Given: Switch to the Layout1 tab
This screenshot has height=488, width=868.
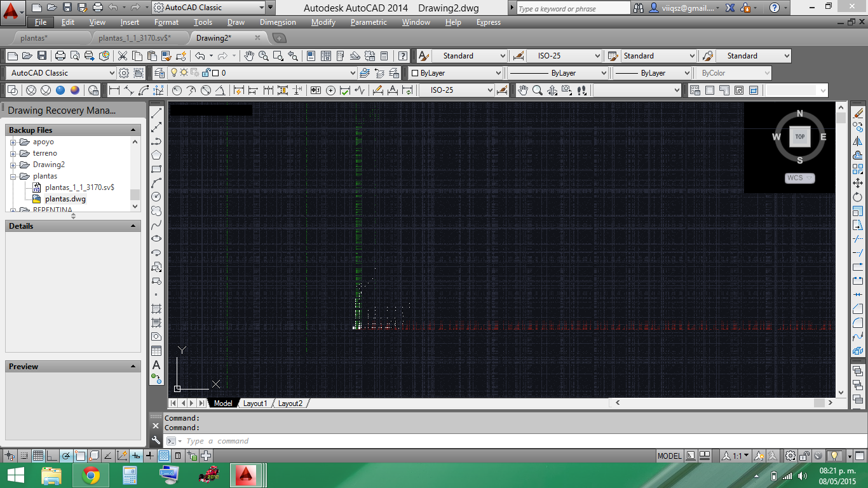Looking at the screenshot, I should point(255,403).
